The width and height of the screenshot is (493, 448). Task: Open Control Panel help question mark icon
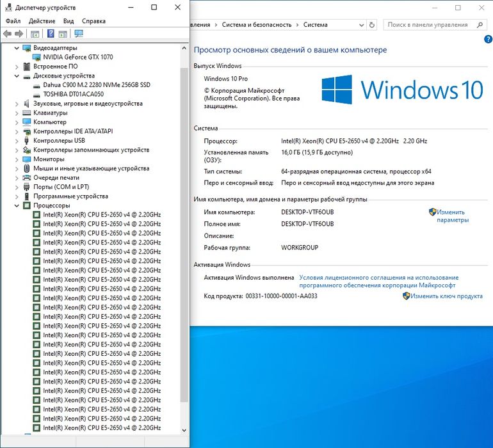click(x=488, y=39)
